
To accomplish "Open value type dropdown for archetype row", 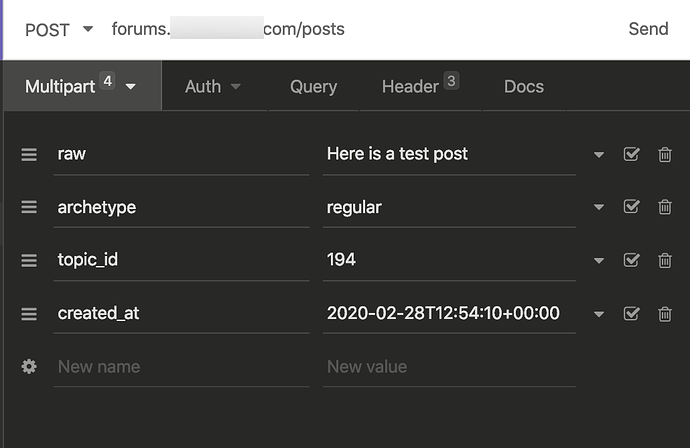I will pyautogui.click(x=598, y=207).
